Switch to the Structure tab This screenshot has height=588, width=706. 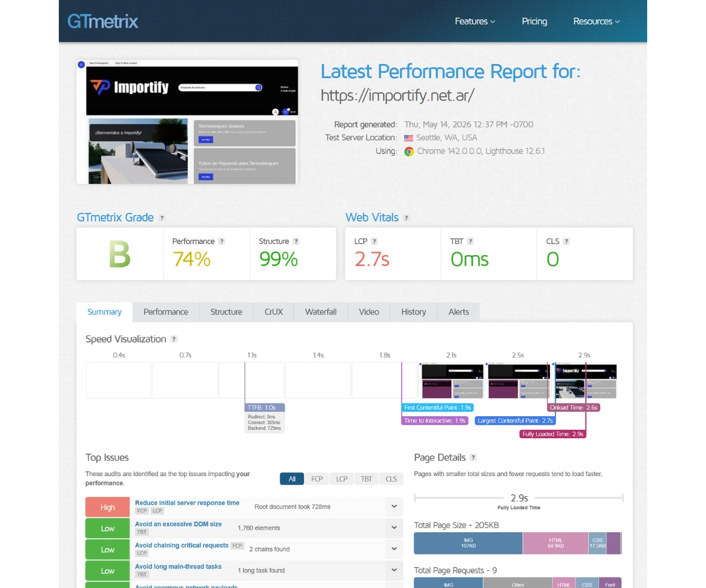[x=227, y=312]
